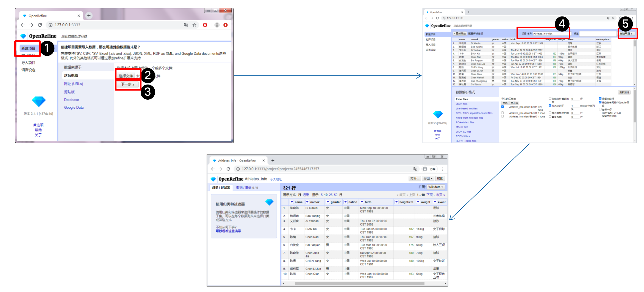
Task: Open weight column dropdown in Athletes_info table
Action: point(418,202)
